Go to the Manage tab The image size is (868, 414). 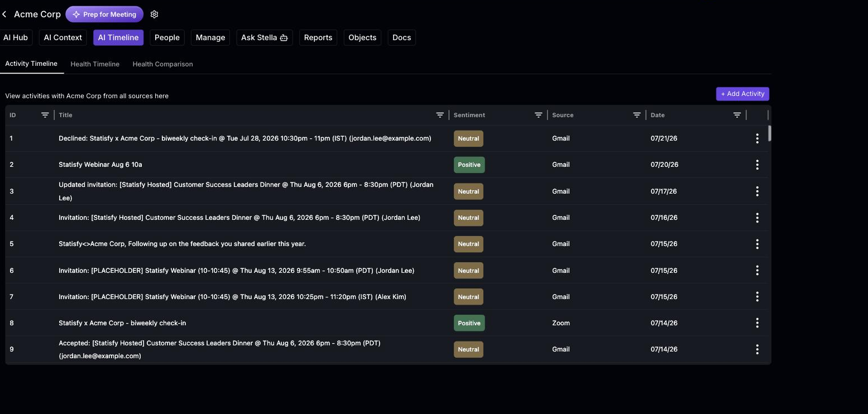[x=210, y=37]
